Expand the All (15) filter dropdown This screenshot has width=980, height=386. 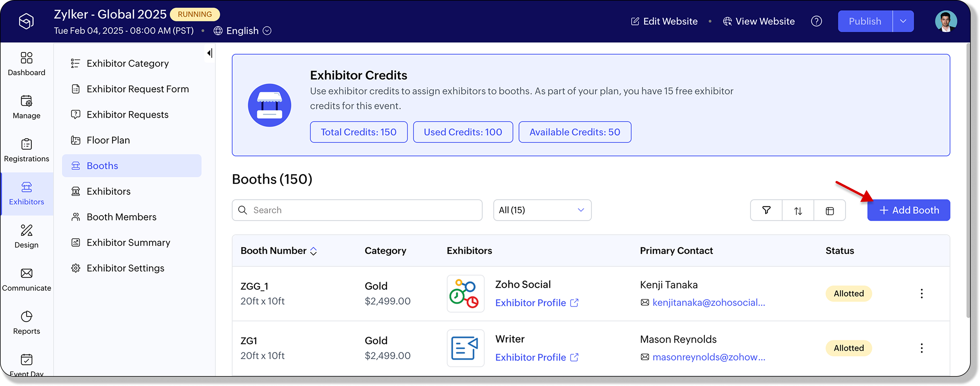(x=542, y=210)
